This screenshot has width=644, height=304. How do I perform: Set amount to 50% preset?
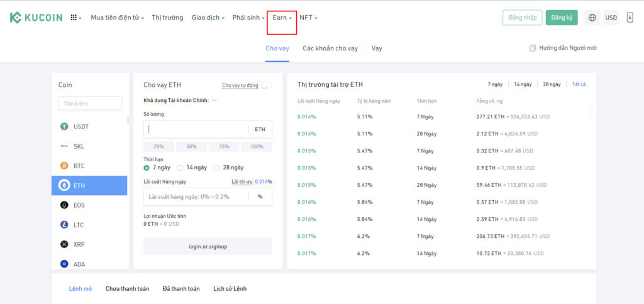191,147
